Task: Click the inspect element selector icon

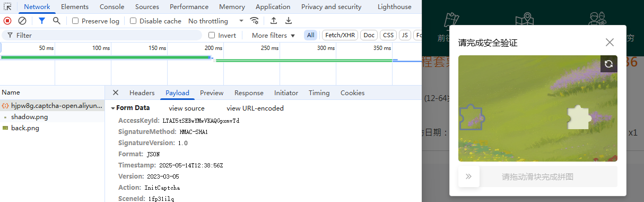Action: [7, 7]
